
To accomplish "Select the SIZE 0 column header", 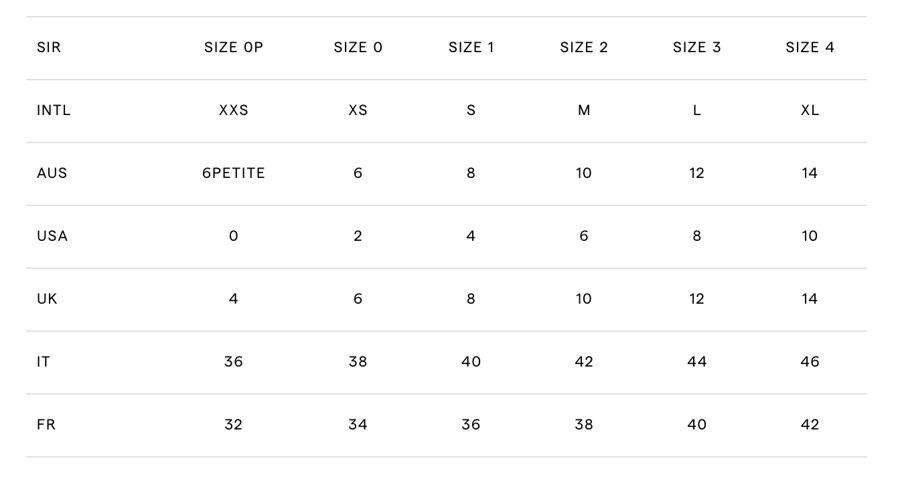I will (x=358, y=47).
